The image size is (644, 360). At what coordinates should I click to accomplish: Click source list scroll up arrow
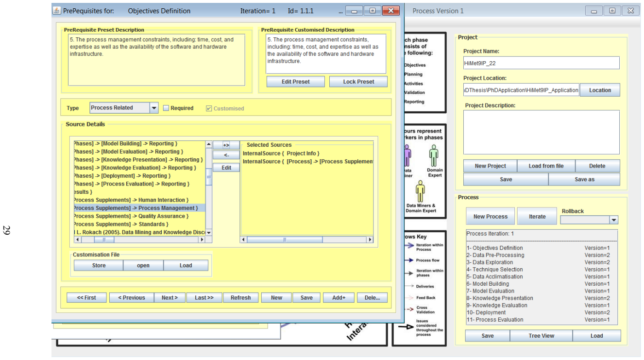pyautogui.click(x=209, y=144)
